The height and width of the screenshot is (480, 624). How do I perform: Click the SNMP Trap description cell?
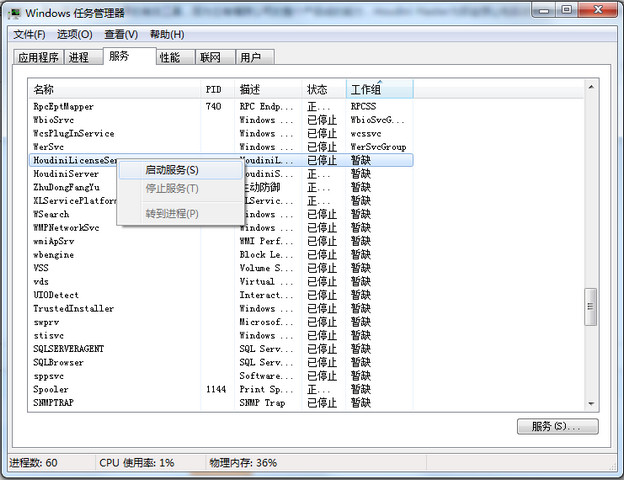pyautogui.click(x=262, y=403)
